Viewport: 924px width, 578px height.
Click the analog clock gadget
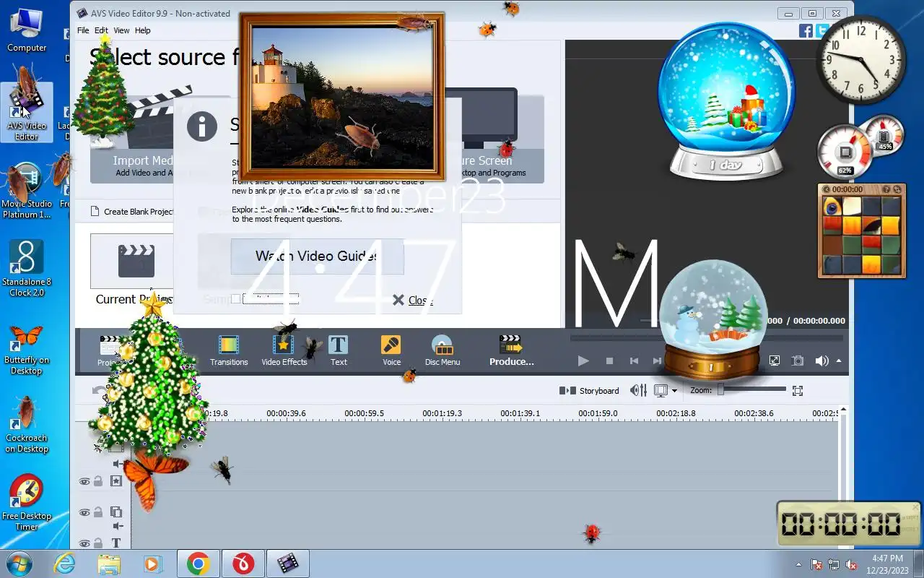point(861,61)
